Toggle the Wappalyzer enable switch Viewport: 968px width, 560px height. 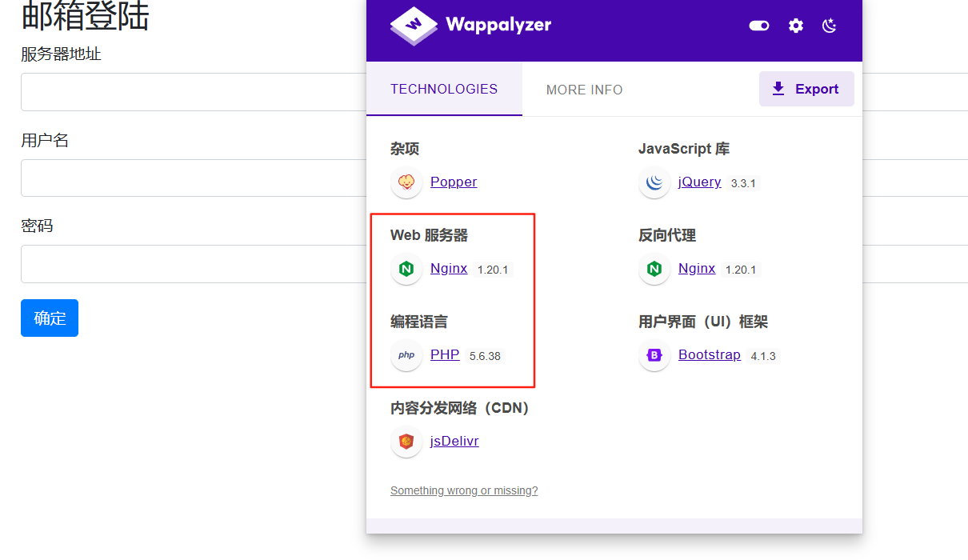(x=758, y=26)
